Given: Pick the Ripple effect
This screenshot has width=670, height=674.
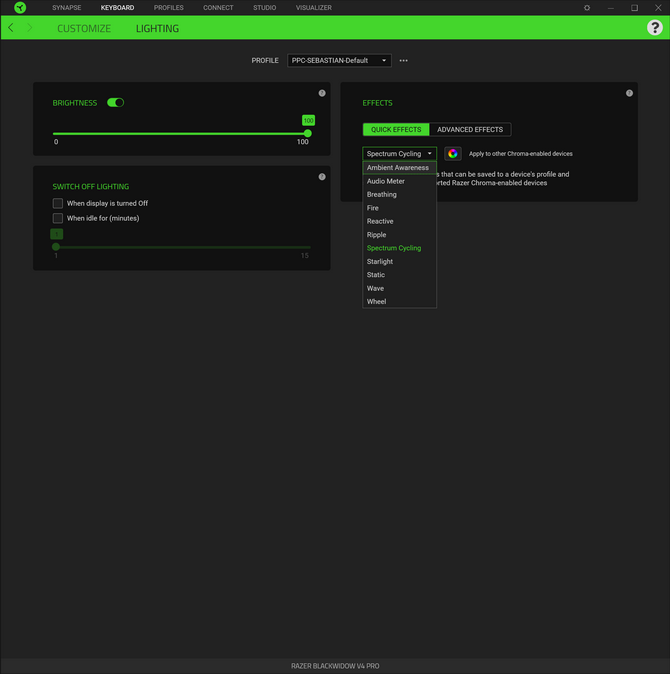Looking at the screenshot, I should point(399,235).
